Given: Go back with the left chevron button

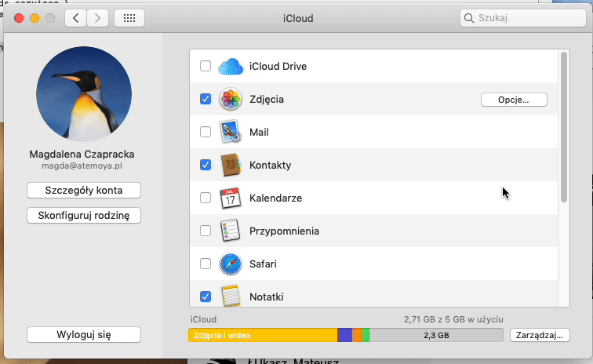Looking at the screenshot, I should point(75,18).
